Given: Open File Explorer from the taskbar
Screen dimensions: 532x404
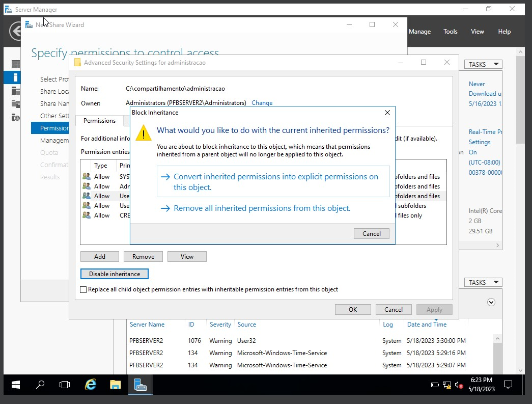Looking at the screenshot, I should [115, 385].
